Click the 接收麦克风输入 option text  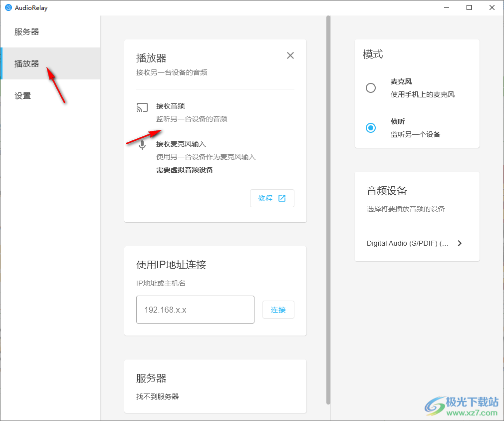(x=181, y=144)
